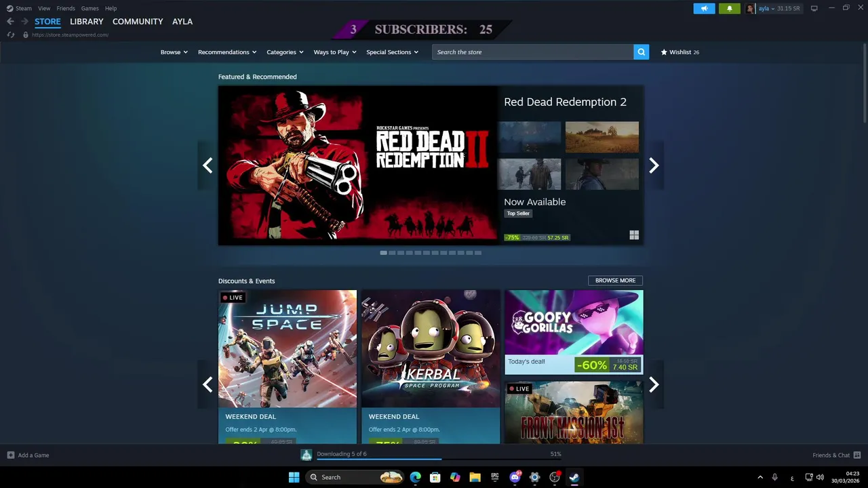Click the Windows taskbar Search box
This screenshot has height=488, width=868.
355,477
